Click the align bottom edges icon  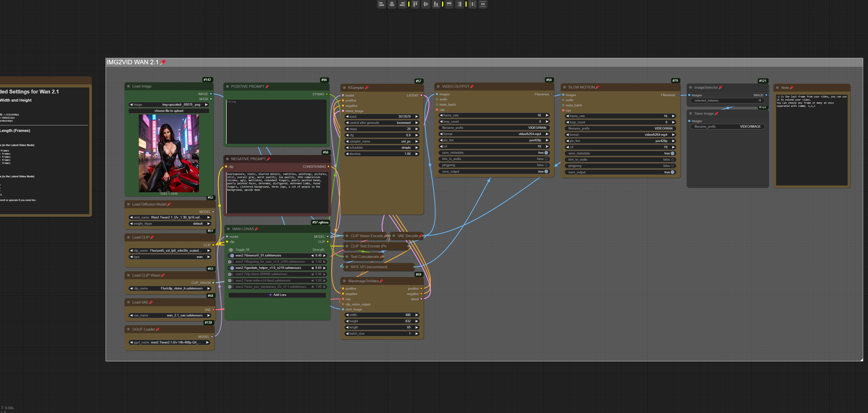click(x=436, y=4)
